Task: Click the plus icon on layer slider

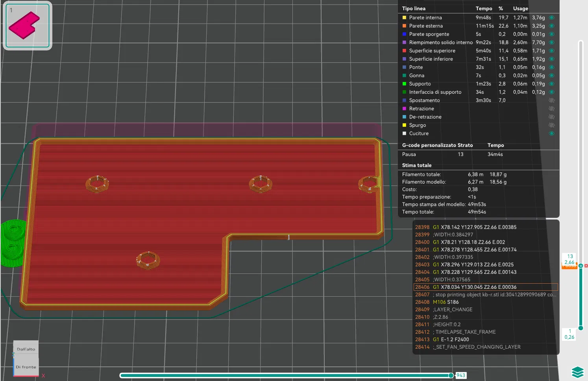Action: pyautogui.click(x=581, y=266)
